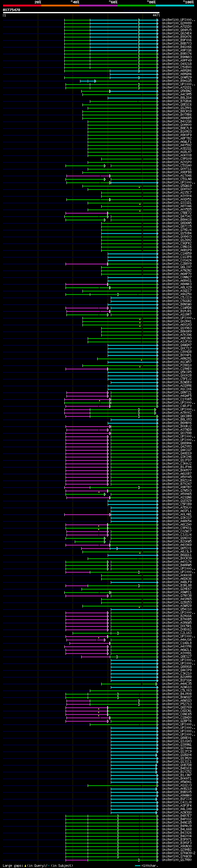Select the UniRef100_P28810 label

177,365
